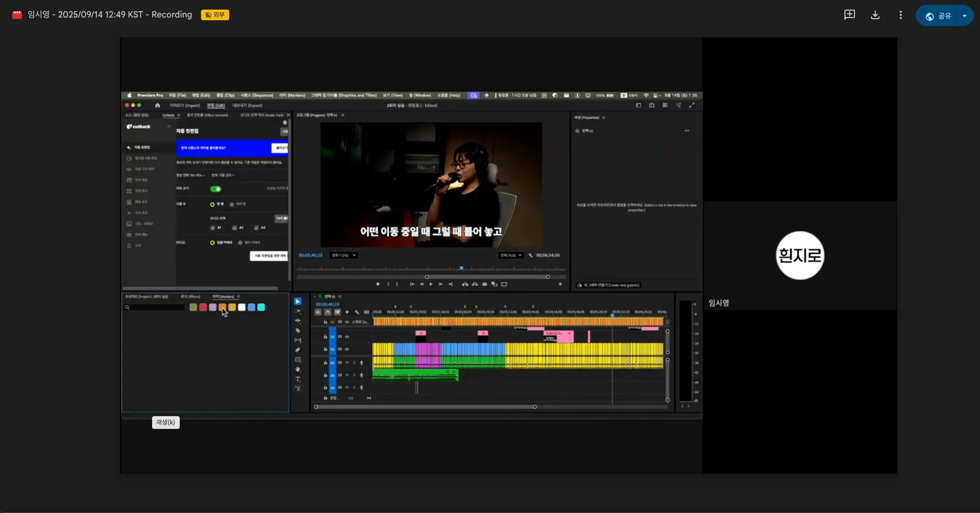Pick the red marker color swatch
The width and height of the screenshot is (980, 513).
click(x=203, y=308)
